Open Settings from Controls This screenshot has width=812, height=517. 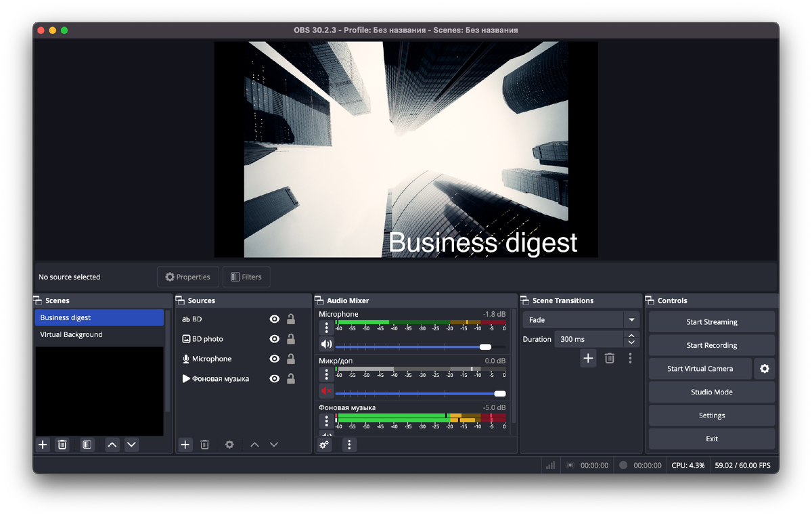pos(712,415)
